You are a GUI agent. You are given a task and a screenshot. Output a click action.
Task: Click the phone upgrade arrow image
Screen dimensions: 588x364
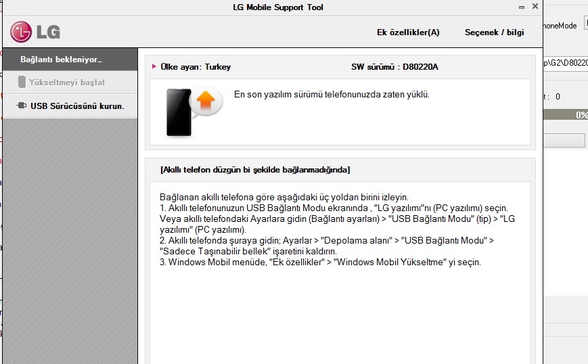(x=195, y=112)
